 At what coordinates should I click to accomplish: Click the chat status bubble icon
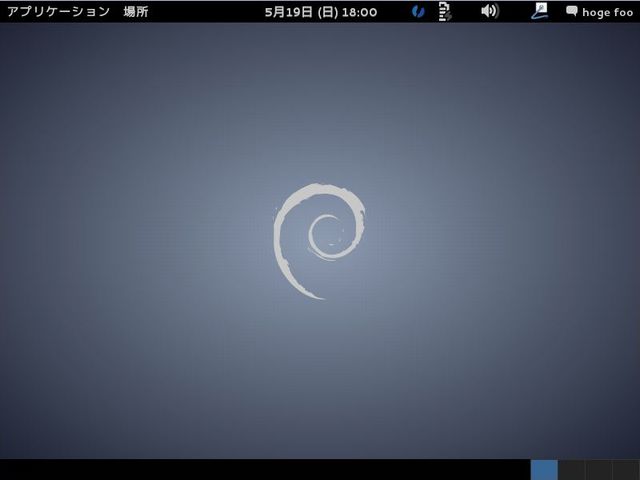tap(572, 11)
